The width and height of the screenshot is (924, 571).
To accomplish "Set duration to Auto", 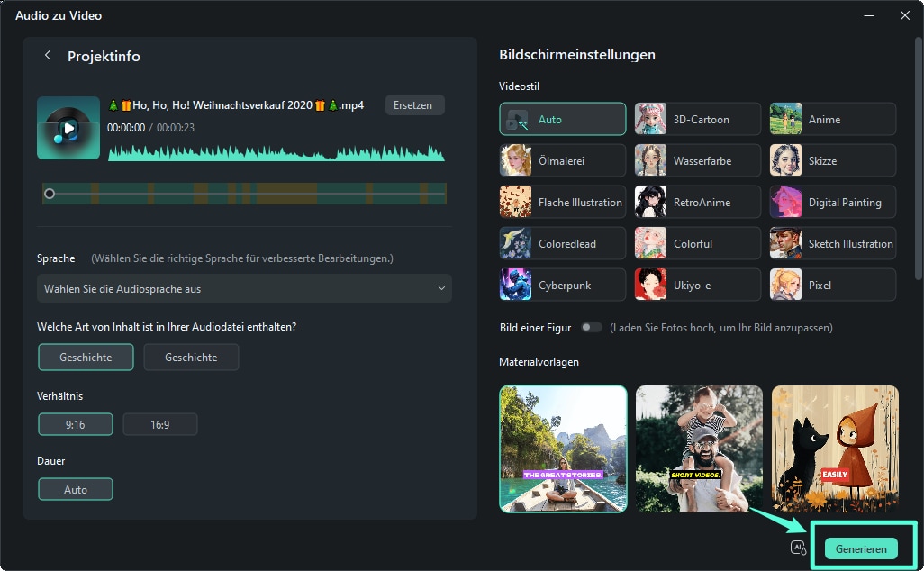I will tap(76, 489).
